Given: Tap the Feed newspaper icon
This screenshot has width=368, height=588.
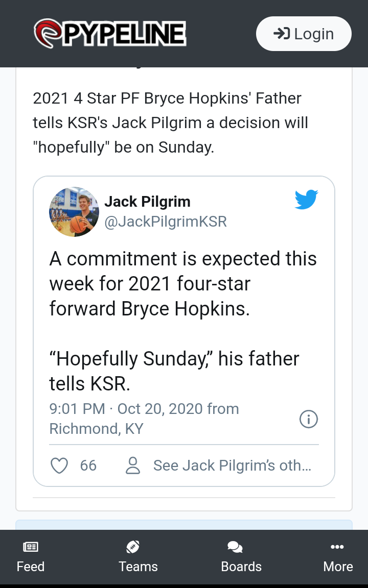Looking at the screenshot, I should pos(31,547).
